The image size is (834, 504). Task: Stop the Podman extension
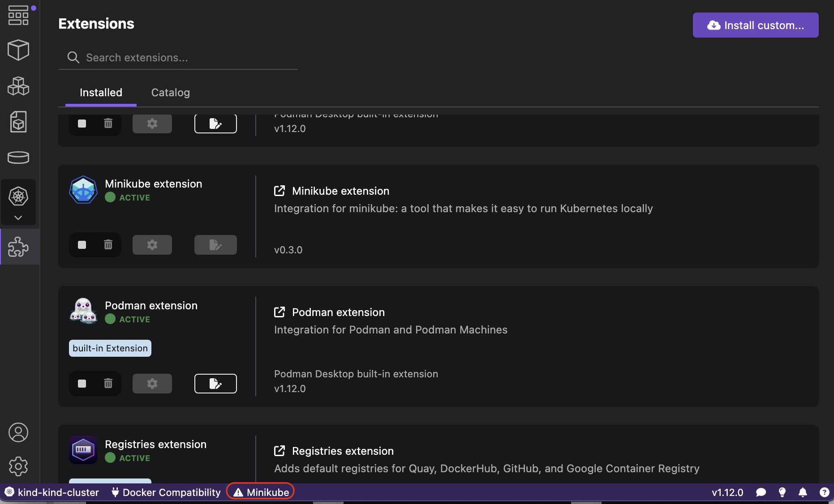point(82,384)
